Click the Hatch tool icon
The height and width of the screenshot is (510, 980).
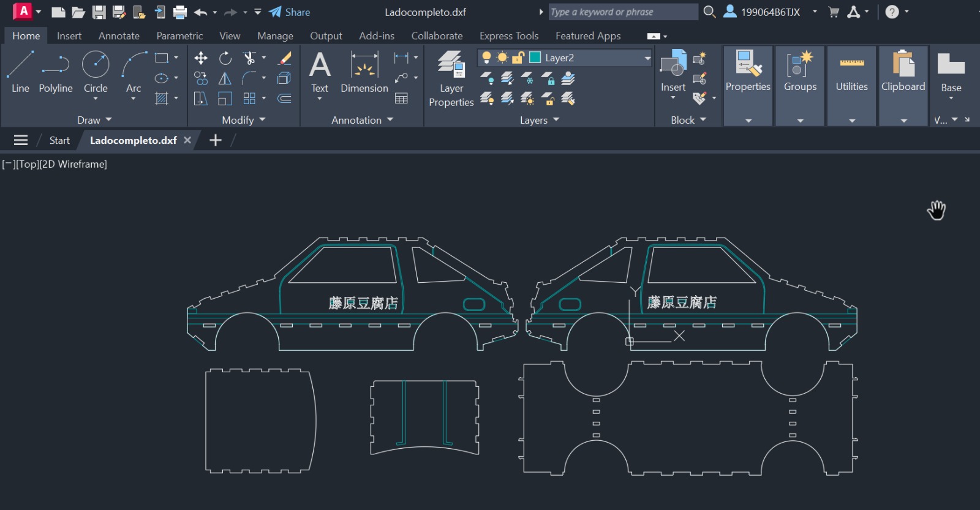(x=162, y=99)
